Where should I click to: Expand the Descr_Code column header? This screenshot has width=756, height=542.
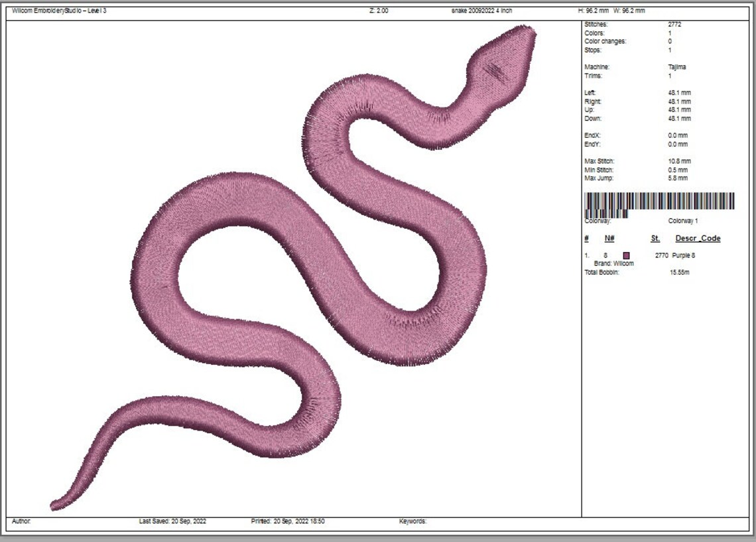pos(700,237)
